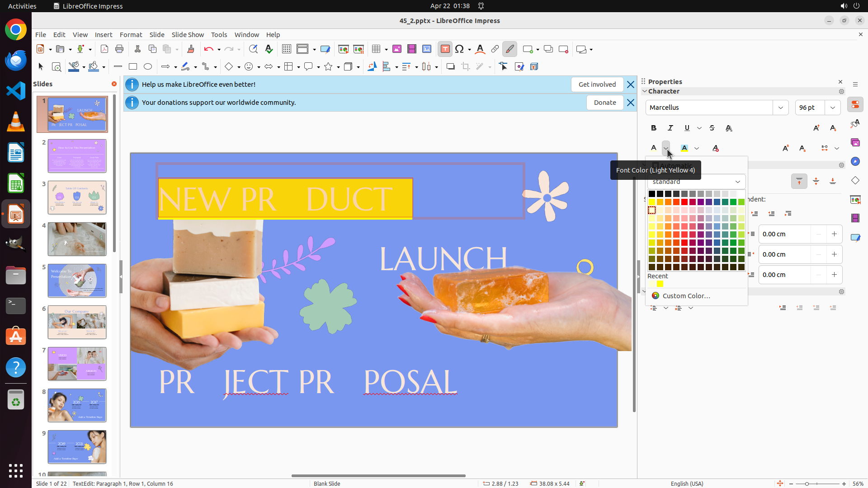Expand the font size 96 pt dropdown
The height and width of the screenshot is (488, 868).
click(833, 108)
